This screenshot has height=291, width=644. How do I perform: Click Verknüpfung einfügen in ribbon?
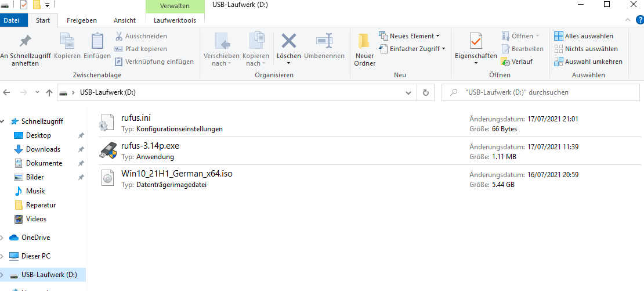(154, 62)
